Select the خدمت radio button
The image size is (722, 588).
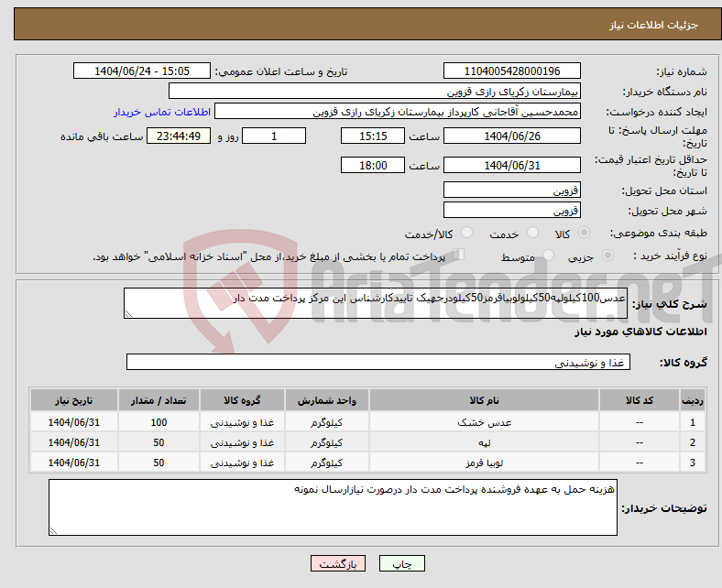(x=532, y=233)
